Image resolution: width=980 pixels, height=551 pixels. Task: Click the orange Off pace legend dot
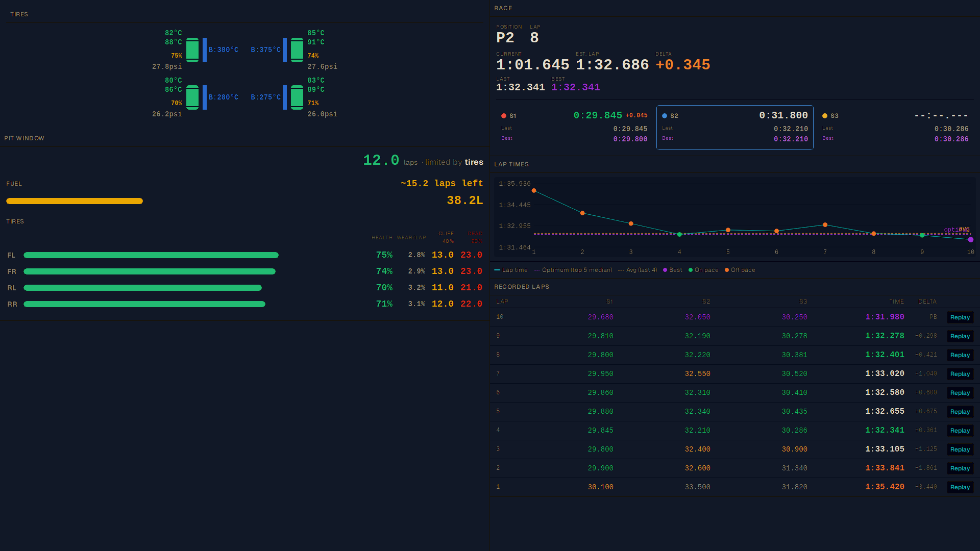[x=727, y=270]
